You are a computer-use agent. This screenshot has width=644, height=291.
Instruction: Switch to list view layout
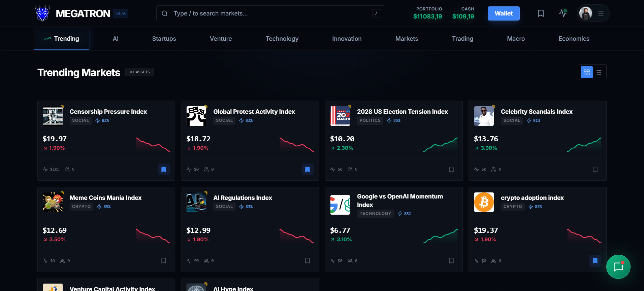(x=599, y=72)
